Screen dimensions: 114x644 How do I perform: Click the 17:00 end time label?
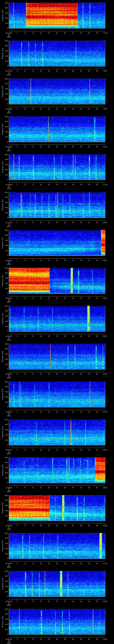click(x=105, y=33)
